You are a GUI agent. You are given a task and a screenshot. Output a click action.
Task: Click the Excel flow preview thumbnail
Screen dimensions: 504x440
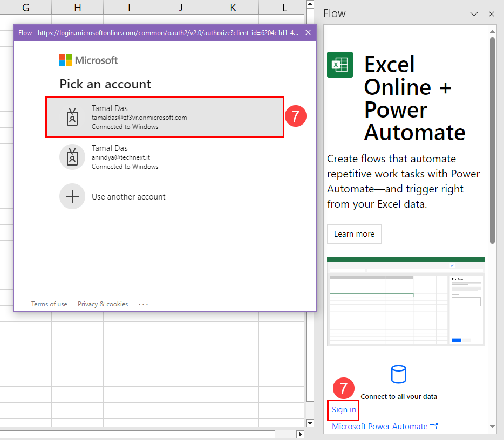pos(406,301)
